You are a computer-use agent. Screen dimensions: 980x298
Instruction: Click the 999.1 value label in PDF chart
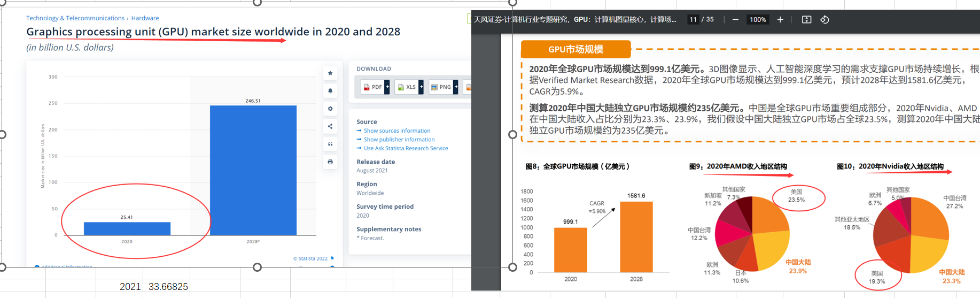(570, 221)
